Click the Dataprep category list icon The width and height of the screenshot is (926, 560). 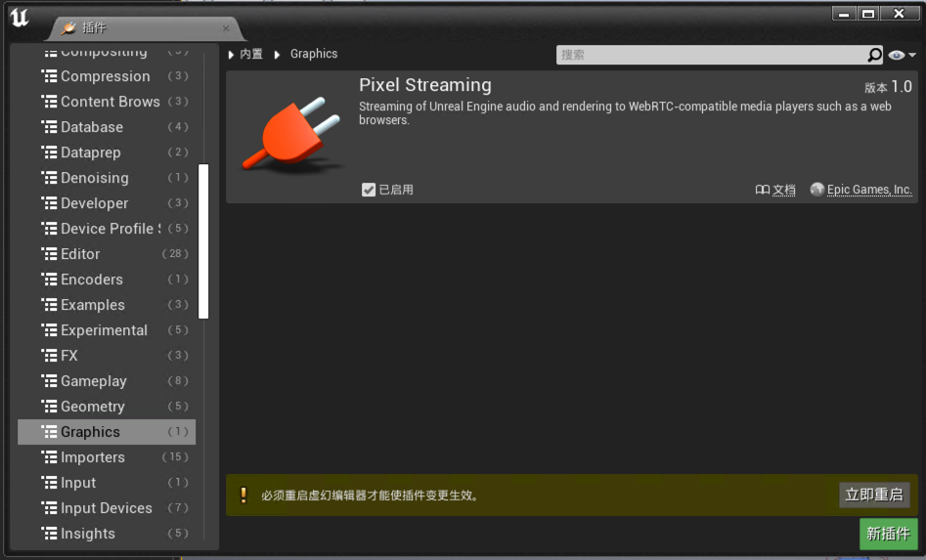click(x=50, y=152)
